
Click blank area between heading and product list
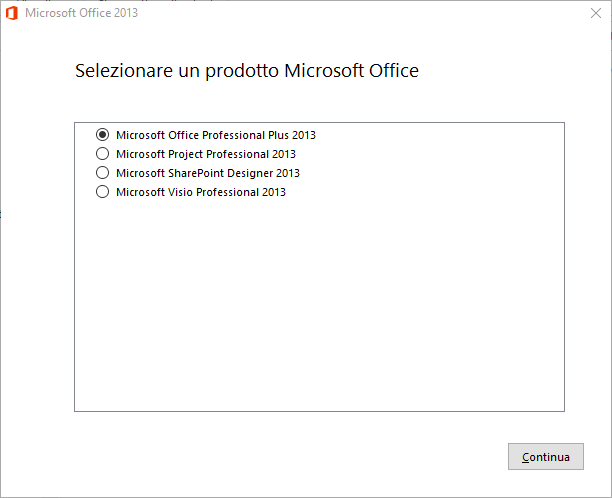coord(319,102)
